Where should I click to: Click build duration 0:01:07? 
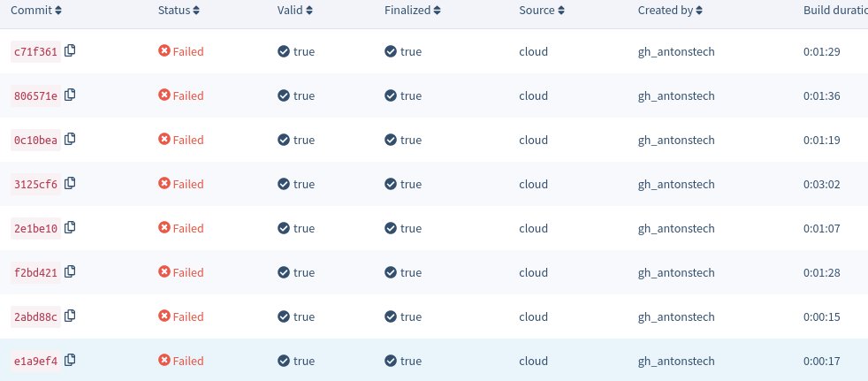click(x=821, y=228)
